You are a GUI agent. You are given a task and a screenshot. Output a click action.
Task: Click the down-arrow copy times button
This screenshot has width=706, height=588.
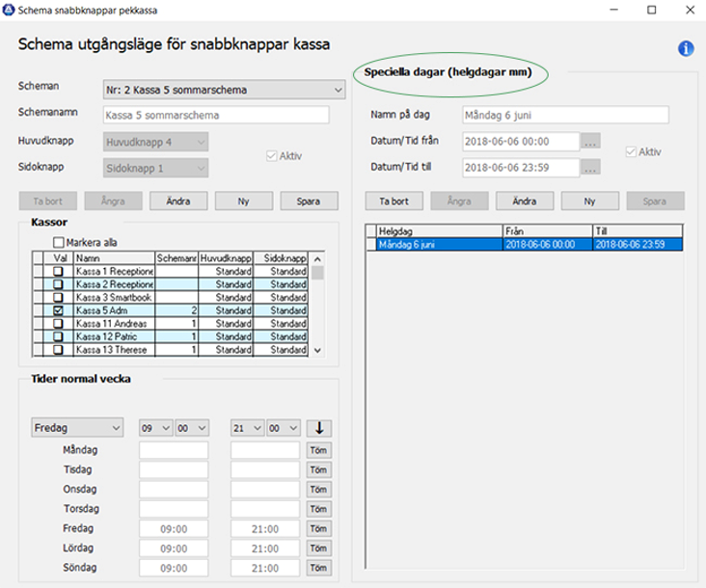click(x=319, y=428)
